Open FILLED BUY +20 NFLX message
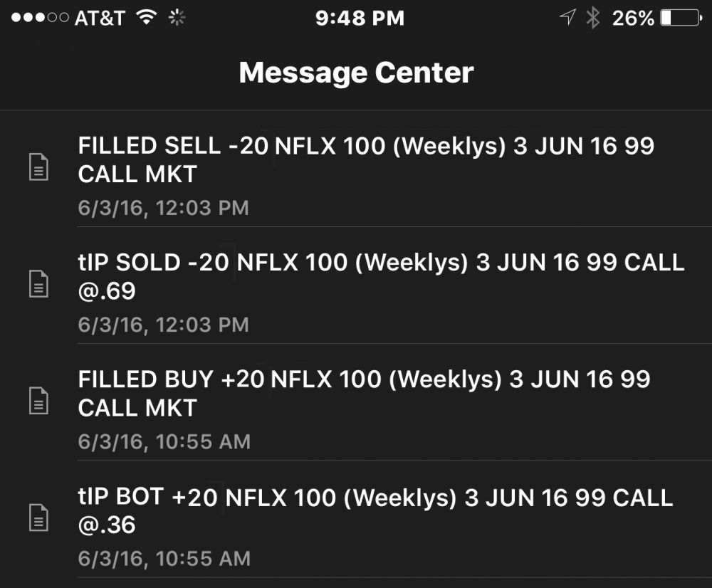This screenshot has height=588, width=712. tap(364, 393)
